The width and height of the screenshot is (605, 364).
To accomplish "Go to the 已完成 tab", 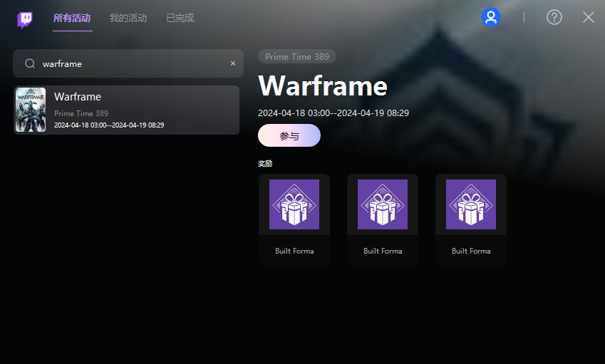I will (180, 18).
